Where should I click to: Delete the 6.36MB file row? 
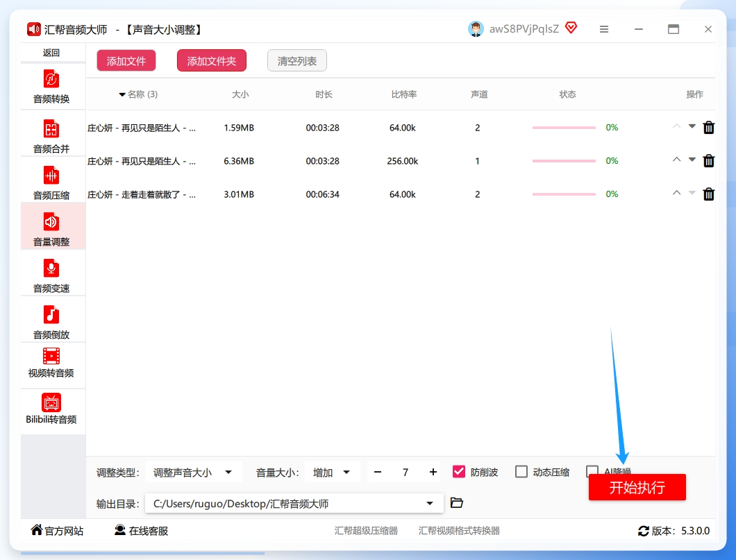[x=709, y=161]
